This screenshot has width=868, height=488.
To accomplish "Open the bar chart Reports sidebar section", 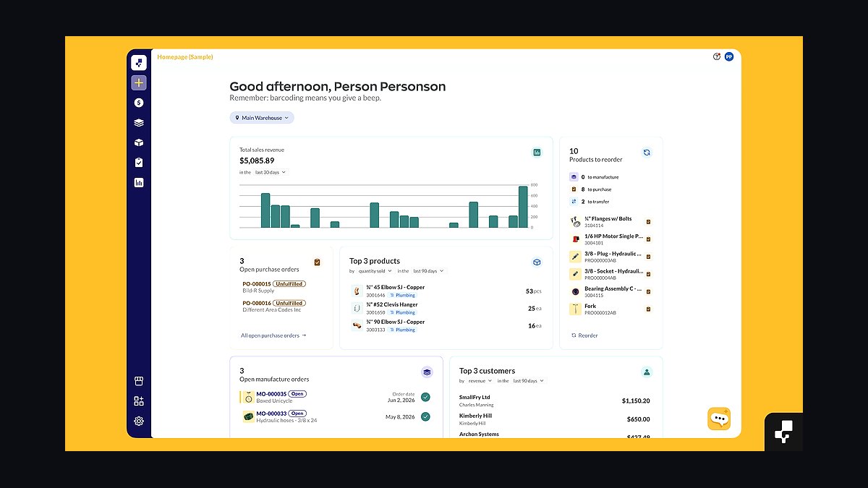I will coord(139,183).
